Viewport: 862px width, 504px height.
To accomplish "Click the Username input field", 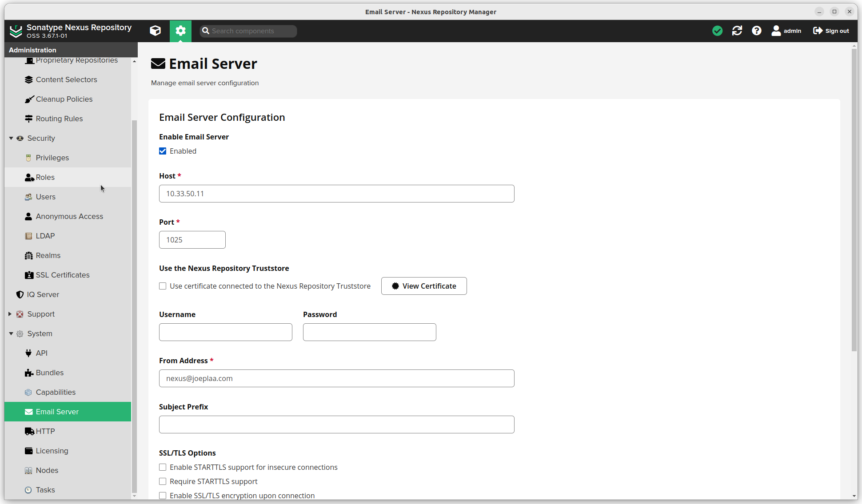I will click(226, 332).
